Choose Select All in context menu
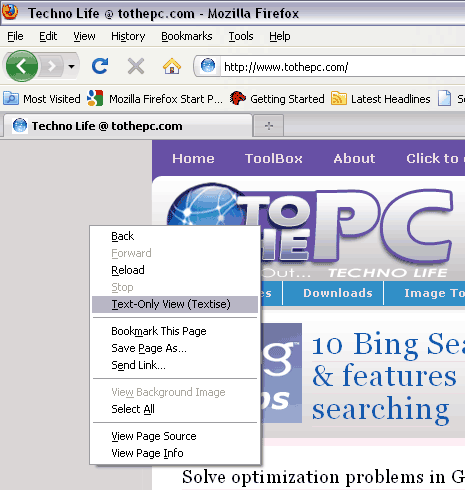This screenshot has height=490, width=465. [x=175, y=409]
